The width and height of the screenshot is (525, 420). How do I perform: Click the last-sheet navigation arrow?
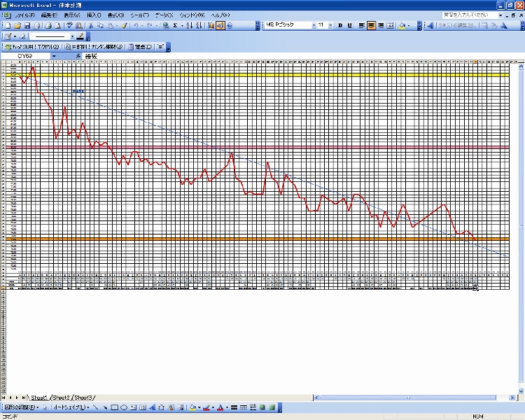(23, 398)
